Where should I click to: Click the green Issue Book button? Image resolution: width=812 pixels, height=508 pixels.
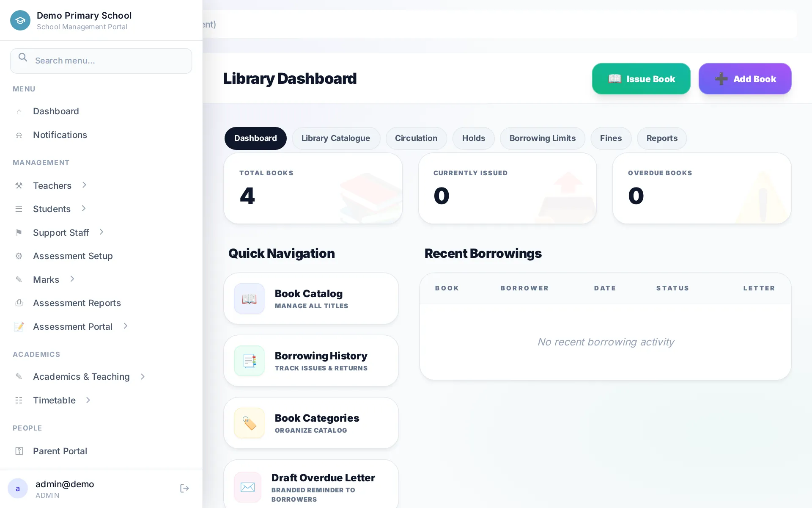(641, 79)
